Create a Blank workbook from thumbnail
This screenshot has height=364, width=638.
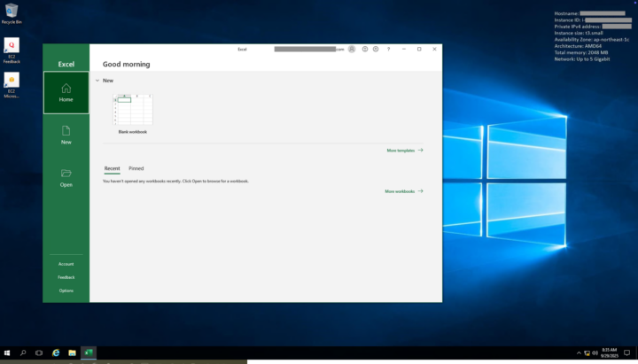[133, 111]
